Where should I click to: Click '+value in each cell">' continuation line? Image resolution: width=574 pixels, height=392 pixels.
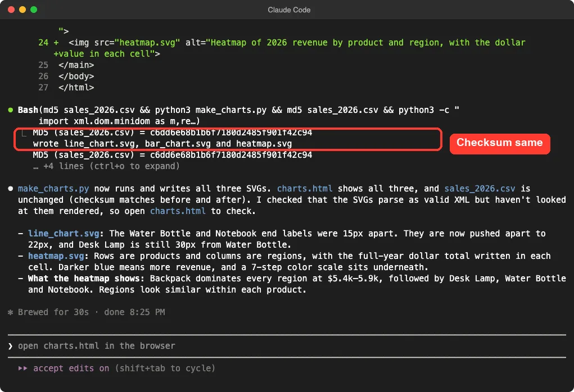[107, 54]
